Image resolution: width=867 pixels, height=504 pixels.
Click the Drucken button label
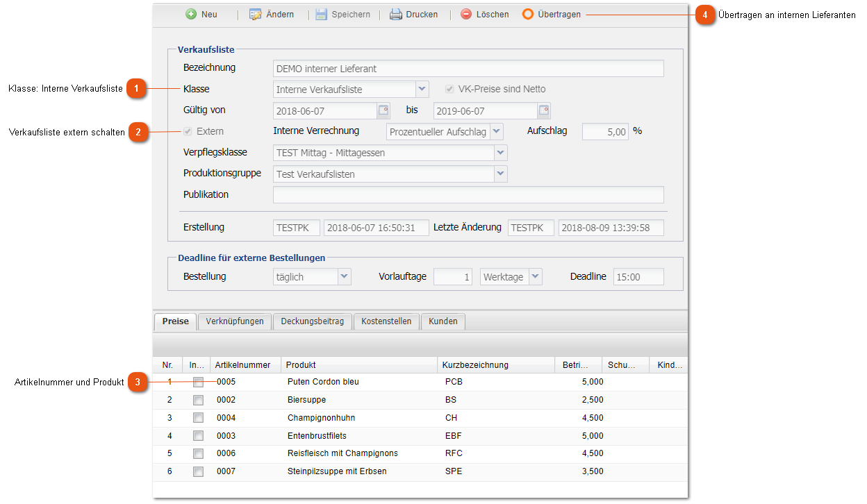[422, 15]
